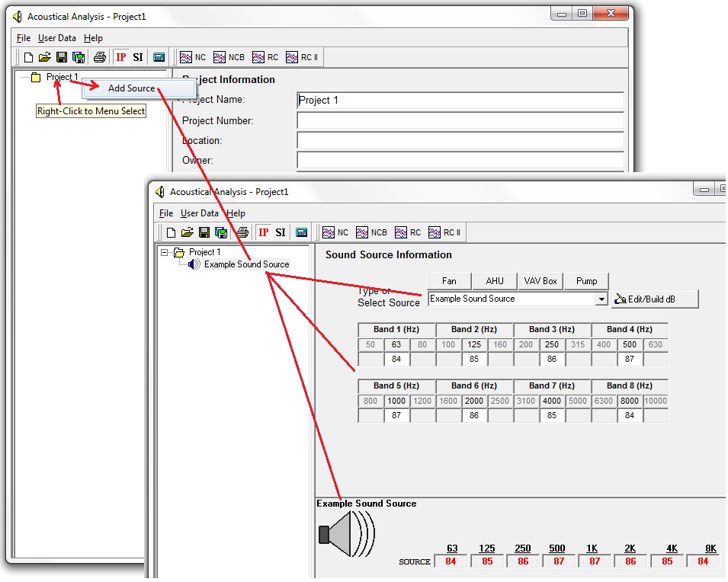Select the 63 Hz frequency in Band 1
Image resolution: width=728 pixels, height=582 pixels.
[x=396, y=345]
